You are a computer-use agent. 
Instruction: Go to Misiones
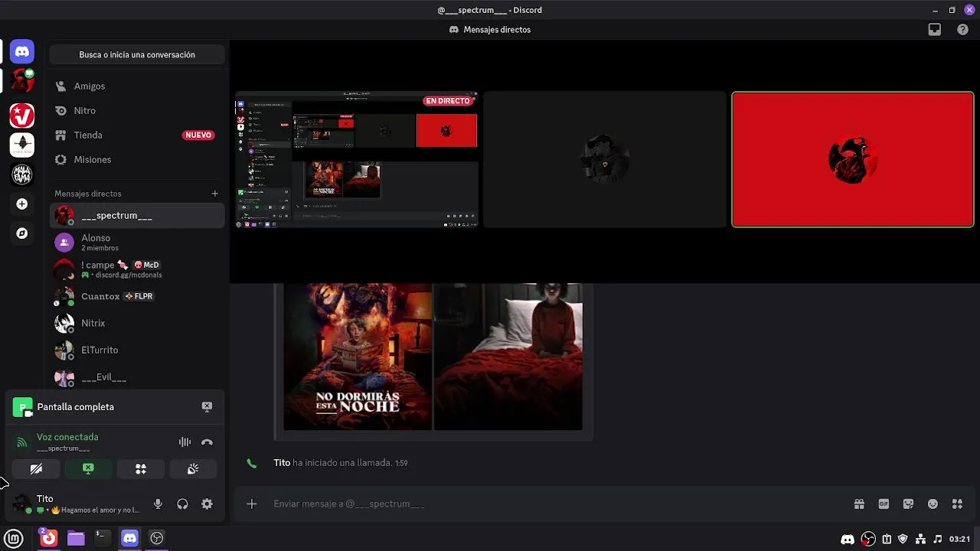[137, 160]
